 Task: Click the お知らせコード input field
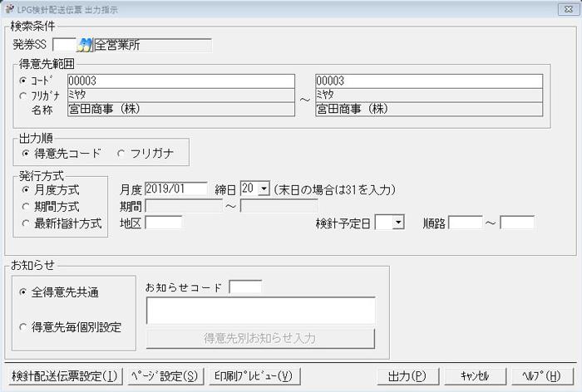click(244, 287)
